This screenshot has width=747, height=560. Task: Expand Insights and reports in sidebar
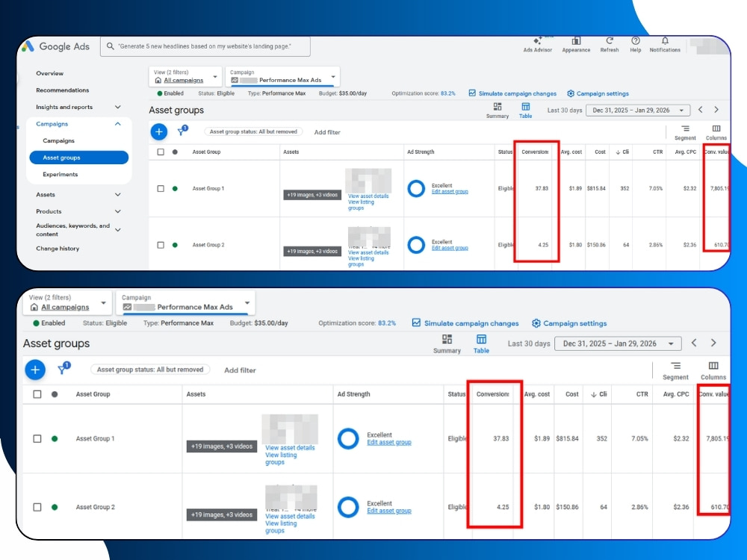(x=118, y=107)
